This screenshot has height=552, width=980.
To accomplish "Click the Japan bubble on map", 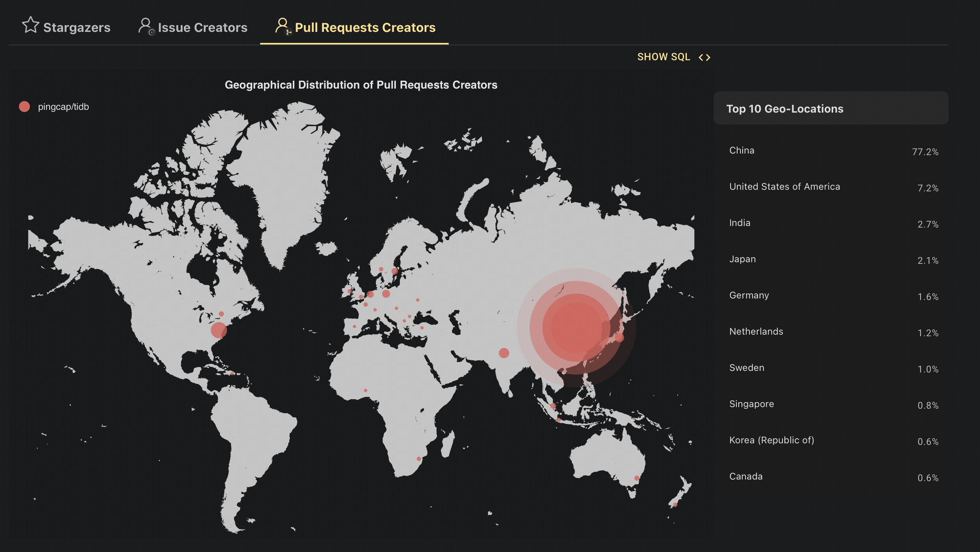I will point(619,337).
